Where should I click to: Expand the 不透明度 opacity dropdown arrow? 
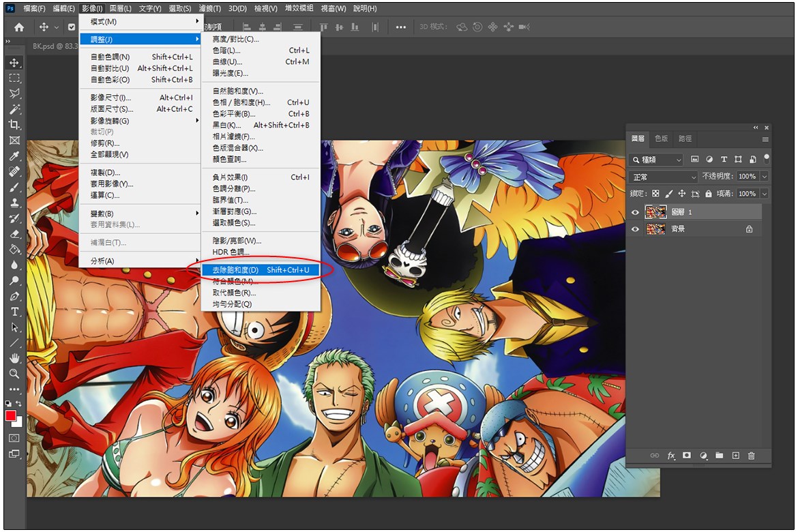764,177
